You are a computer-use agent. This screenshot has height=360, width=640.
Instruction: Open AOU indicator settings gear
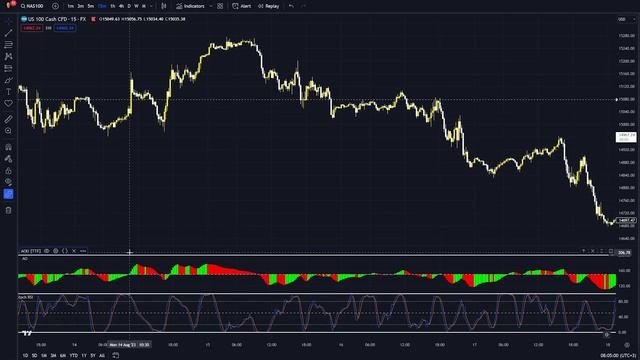tap(56, 251)
